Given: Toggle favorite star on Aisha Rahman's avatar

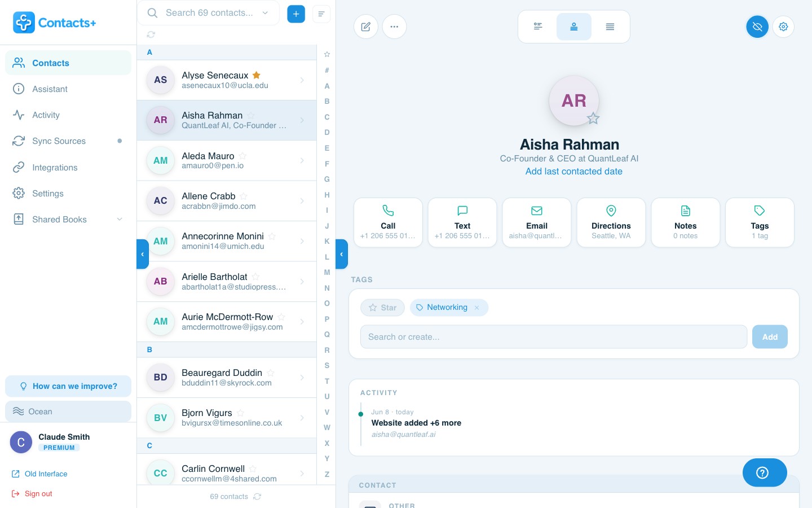Looking at the screenshot, I should [593, 119].
